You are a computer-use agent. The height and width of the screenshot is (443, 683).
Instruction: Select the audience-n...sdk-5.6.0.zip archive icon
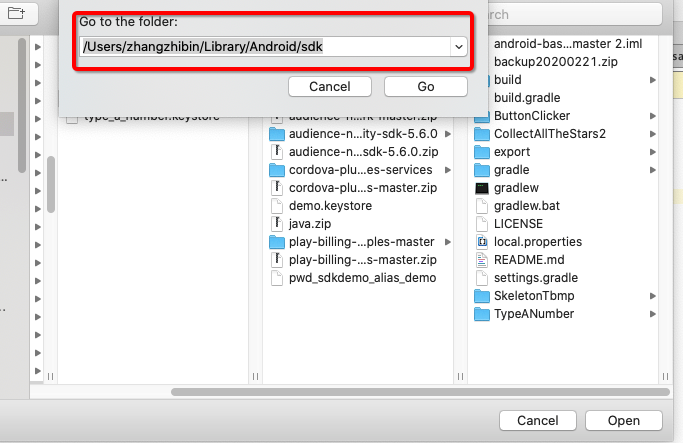[x=277, y=152]
